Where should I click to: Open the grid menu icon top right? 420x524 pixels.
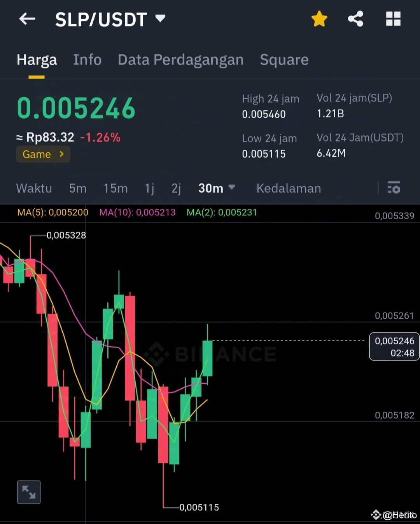(393, 18)
